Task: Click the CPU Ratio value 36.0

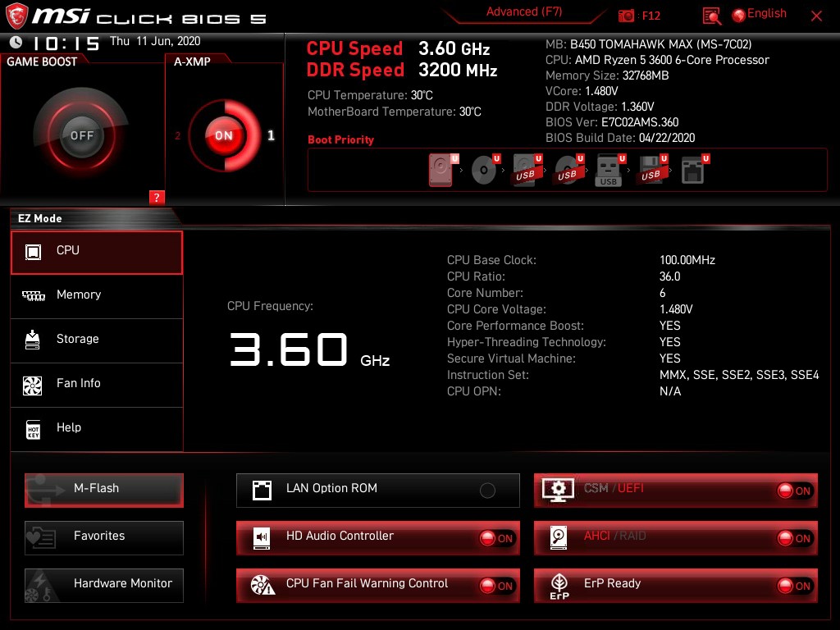Action: [669, 276]
